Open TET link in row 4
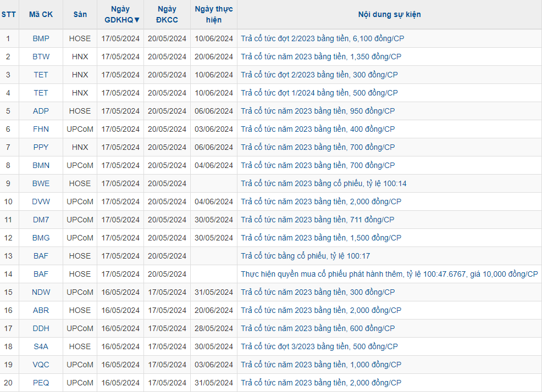Image resolution: width=542 pixels, height=392 pixels. pos(41,93)
